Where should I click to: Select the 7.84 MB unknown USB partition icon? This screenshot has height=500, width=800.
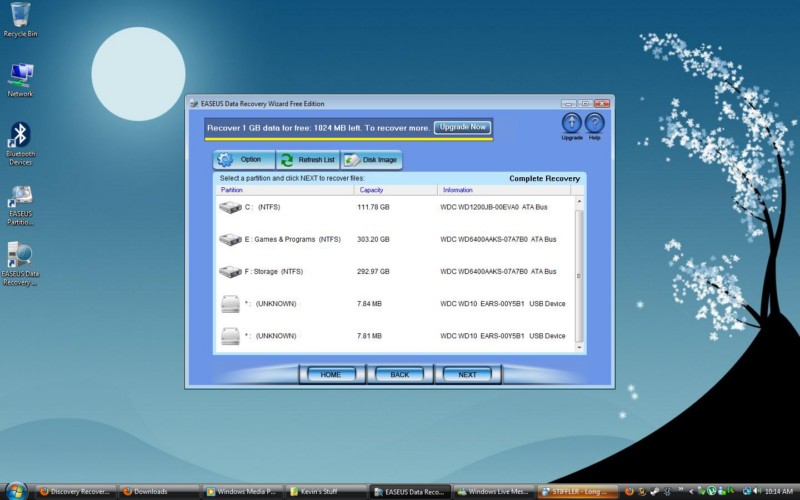230,304
